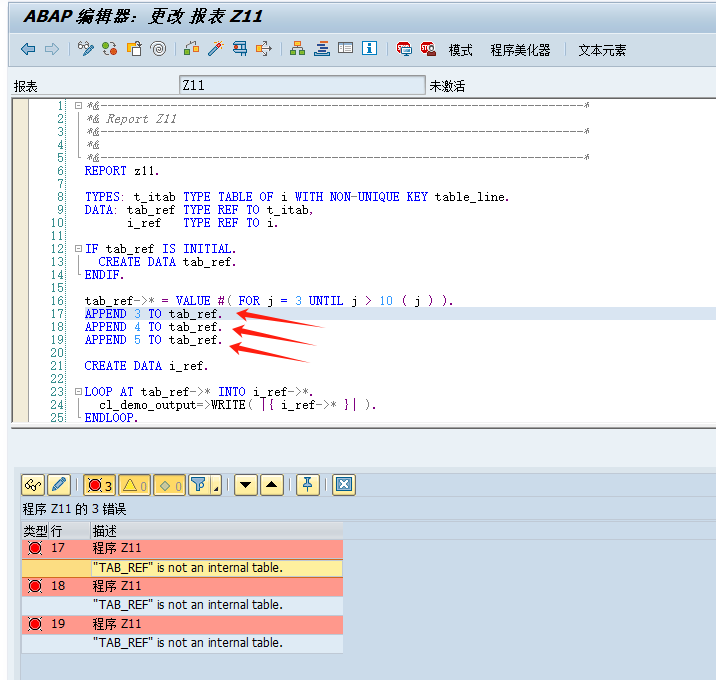716x680 pixels.
Task: Place cursor on 'APPEND 4 TO tab_ref.' line
Action: tap(153, 327)
